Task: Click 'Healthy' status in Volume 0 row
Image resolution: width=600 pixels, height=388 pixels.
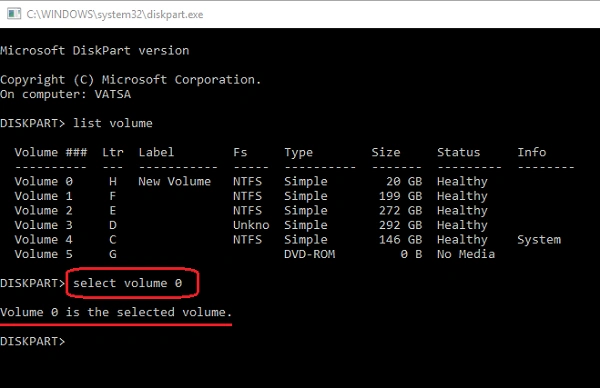Action: [x=462, y=182]
